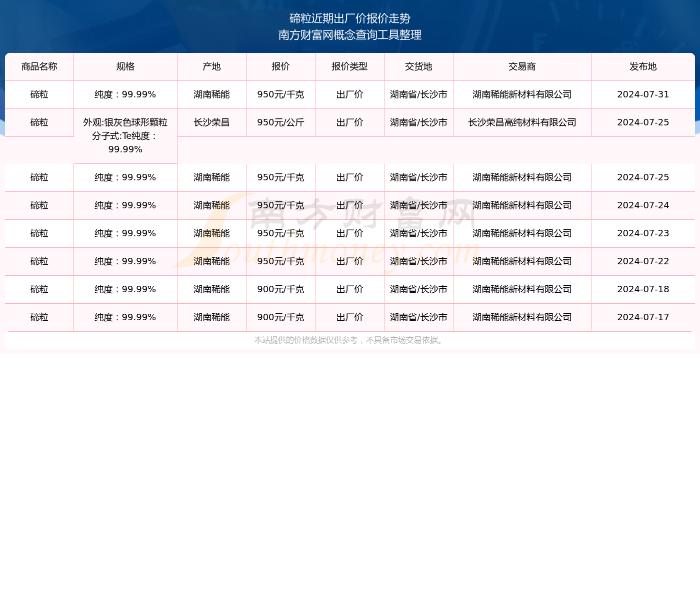Select the date 2024-07-24

click(643, 205)
